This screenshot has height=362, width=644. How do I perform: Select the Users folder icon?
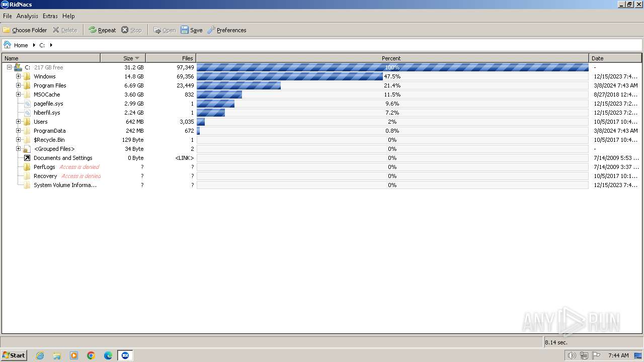pos(27,122)
